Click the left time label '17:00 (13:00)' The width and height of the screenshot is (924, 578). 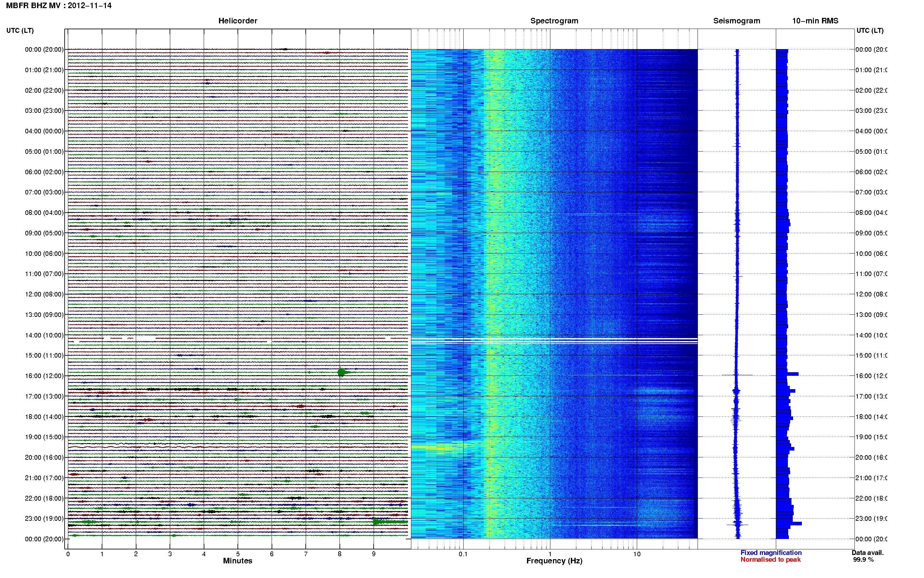[x=44, y=396]
